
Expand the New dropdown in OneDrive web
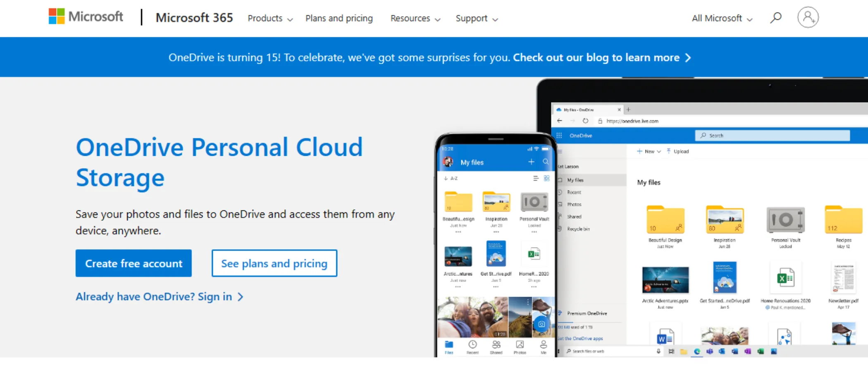(649, 151)
